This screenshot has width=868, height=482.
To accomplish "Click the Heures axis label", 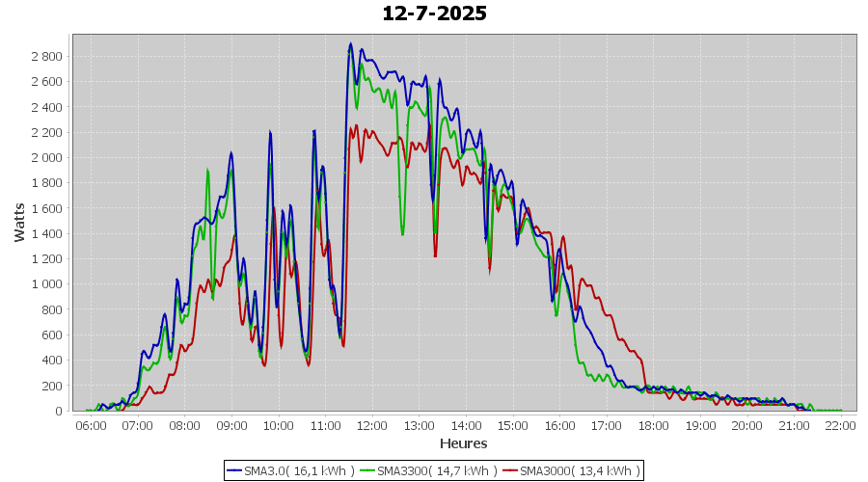I will click(x=463, y=443).
